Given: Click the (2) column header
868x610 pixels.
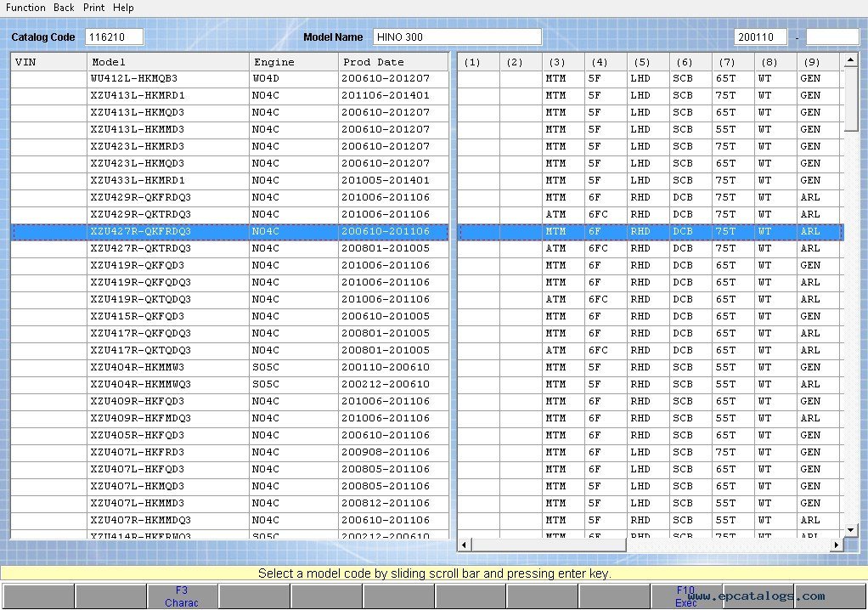Looking at the screenshot, I should pos(521,62).
